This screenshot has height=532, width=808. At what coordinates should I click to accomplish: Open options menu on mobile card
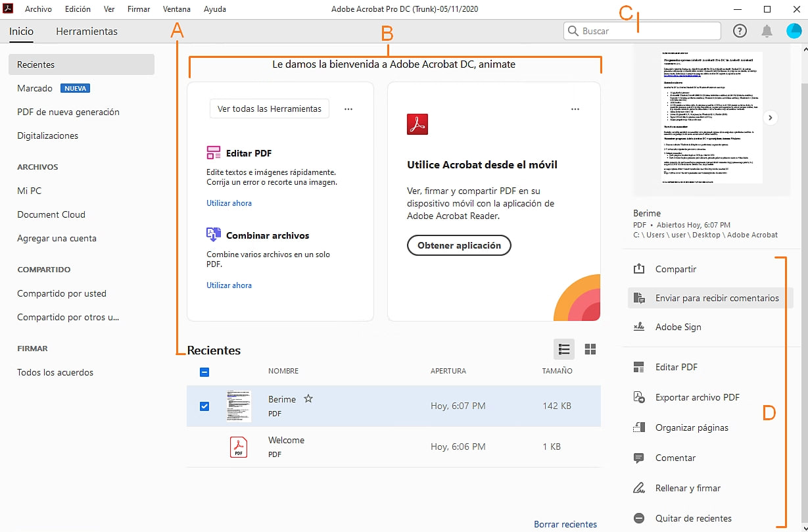[575, 109]
